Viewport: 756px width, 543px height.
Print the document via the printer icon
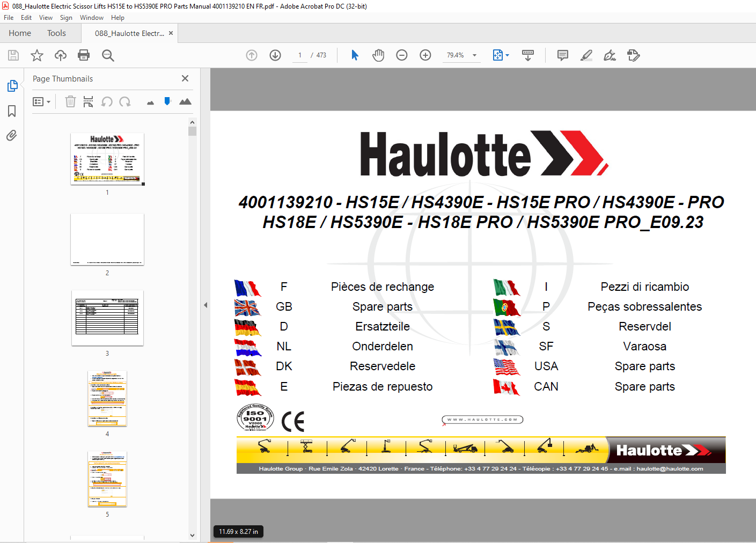click(x=84, y=55)
